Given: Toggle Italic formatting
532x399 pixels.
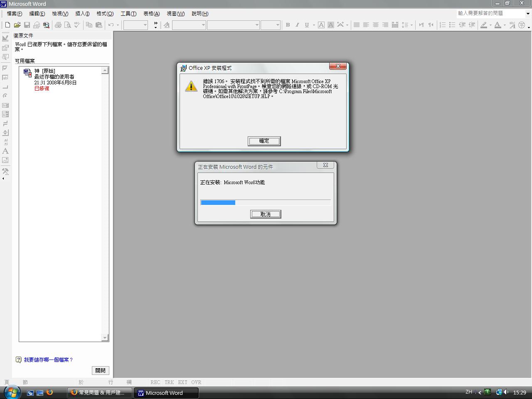Looking at the screenshot, I should (297, 25).
